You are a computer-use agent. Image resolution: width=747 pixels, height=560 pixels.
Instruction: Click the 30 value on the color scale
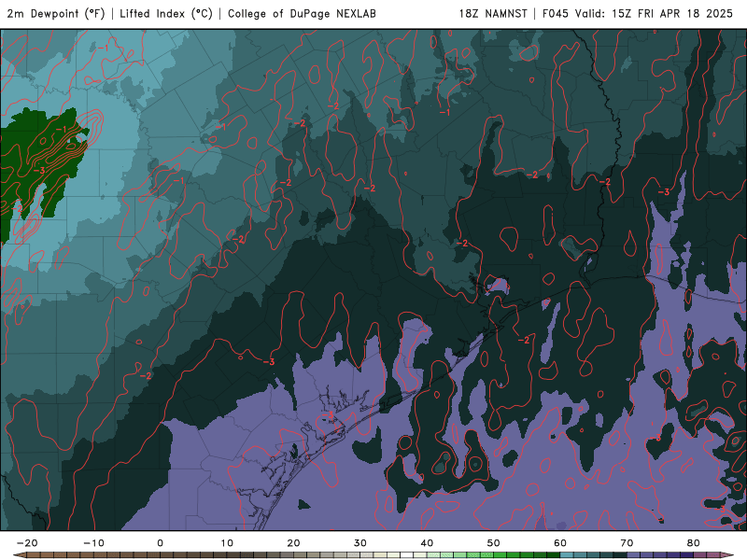(360, 543)
